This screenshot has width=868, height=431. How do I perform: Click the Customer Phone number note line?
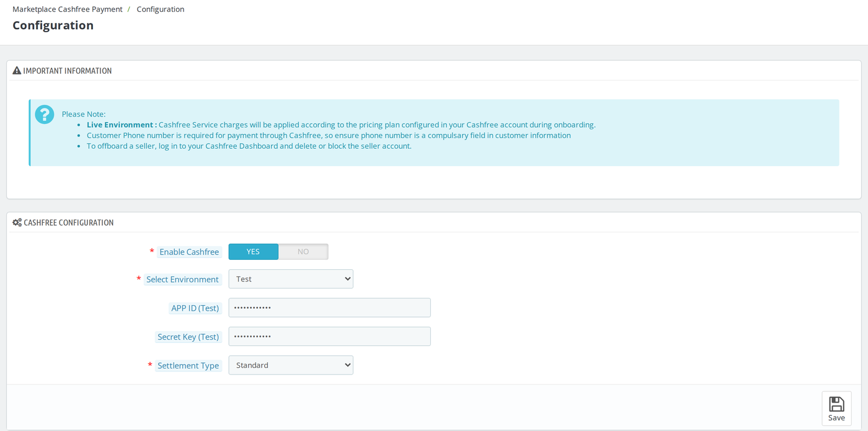[329, 135]
